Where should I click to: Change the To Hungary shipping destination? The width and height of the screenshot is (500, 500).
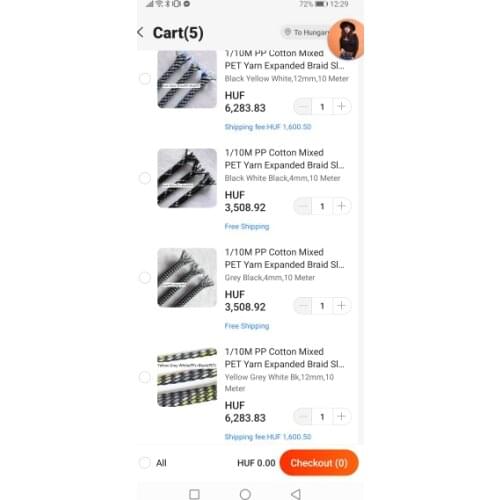click(305, 32)
